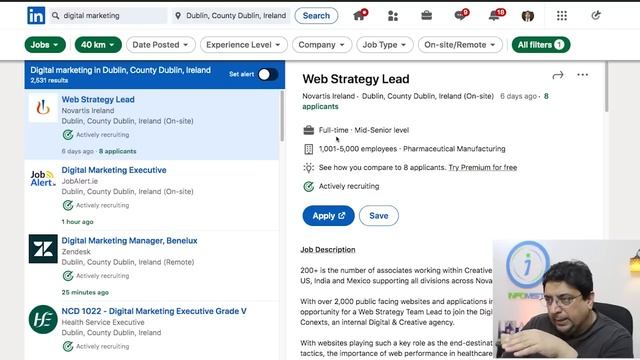The height and width of the screenshot is (360, 640).
Task: Click the recruiting badge icon under Zendesk
Action: (68, 276)
